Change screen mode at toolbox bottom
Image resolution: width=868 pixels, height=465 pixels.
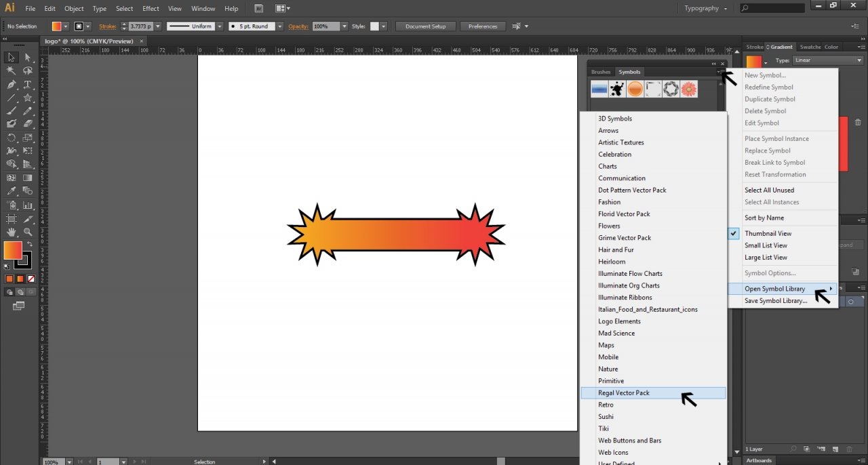coord(18,306)
